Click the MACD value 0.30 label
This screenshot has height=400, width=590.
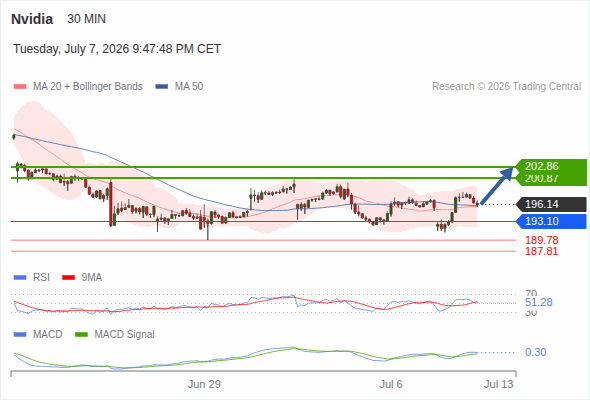535,352
